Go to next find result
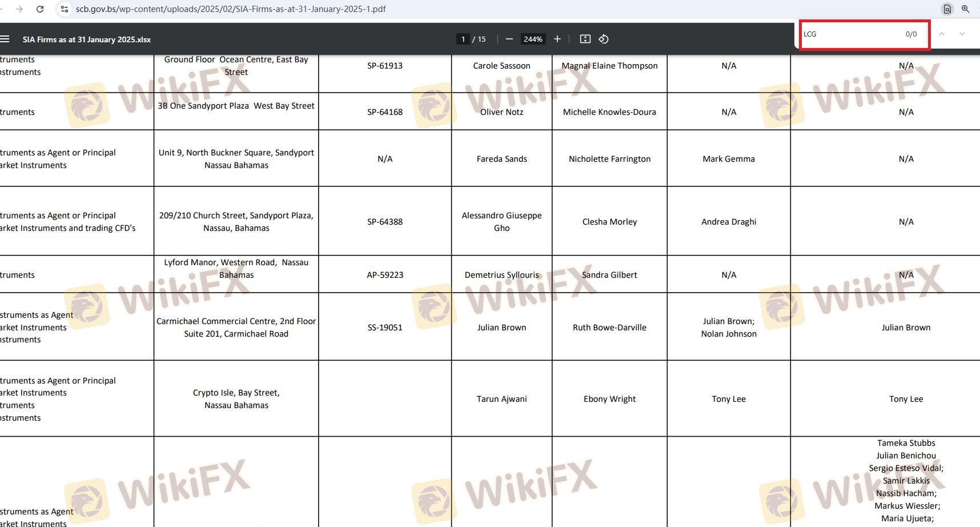980x527 pixels. (x=962, y=34)
